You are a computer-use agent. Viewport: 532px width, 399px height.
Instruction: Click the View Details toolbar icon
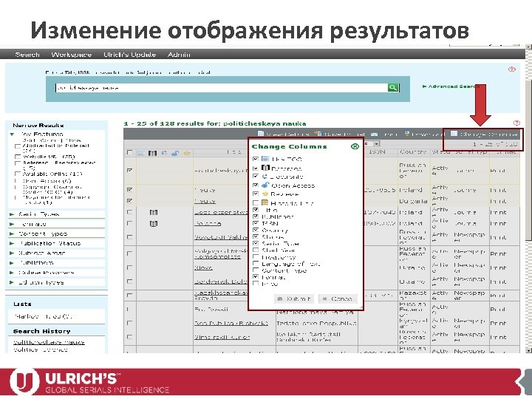(261, 134)
